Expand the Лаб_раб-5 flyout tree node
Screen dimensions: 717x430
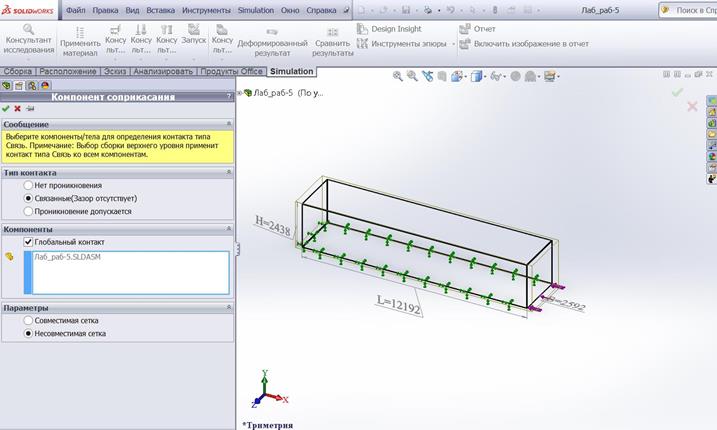[x=246, y=92]
